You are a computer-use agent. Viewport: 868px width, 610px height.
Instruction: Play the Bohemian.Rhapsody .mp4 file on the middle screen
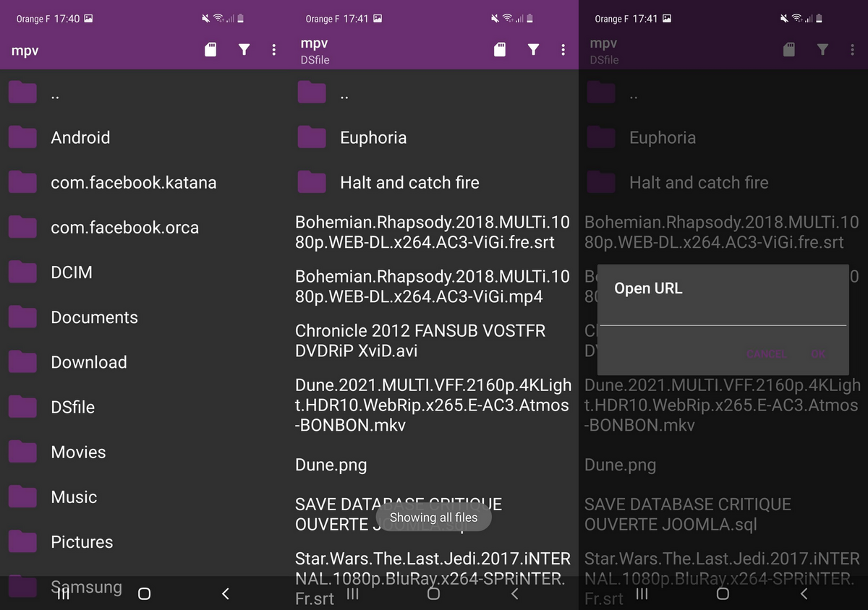(434, 286)
